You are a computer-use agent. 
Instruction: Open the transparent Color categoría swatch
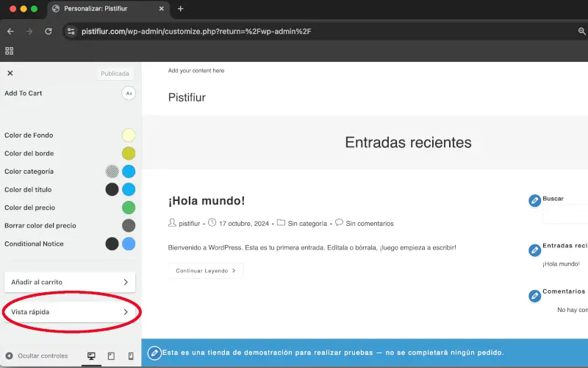112,171
